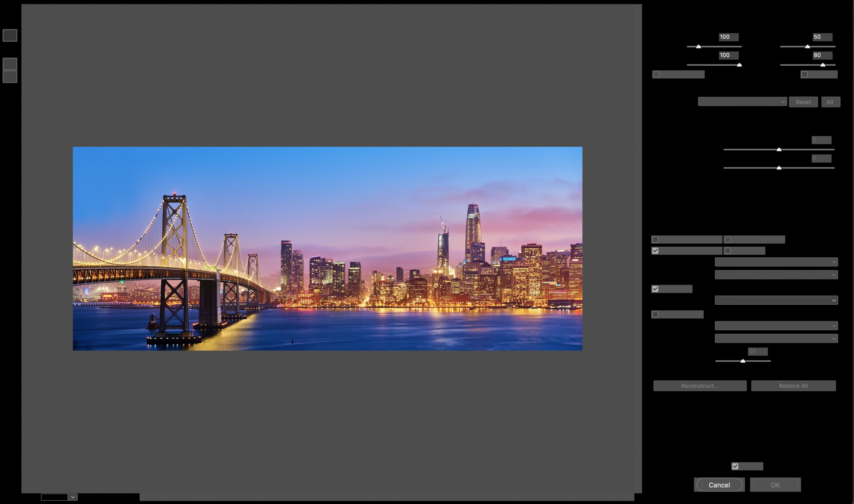This screenshot has width=854, height=504.
Task: Click the Cancel button
Action: (719, 485)
